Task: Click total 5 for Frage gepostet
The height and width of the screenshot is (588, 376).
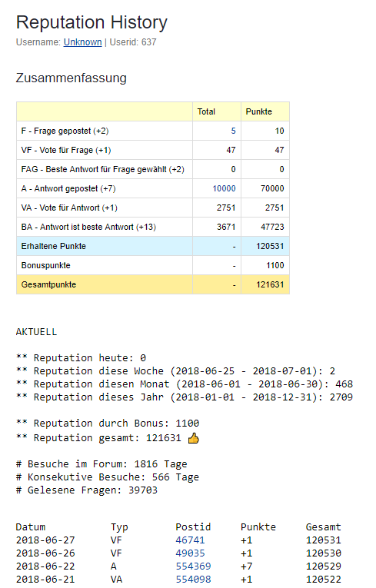Action: click(x=233, y=131)
